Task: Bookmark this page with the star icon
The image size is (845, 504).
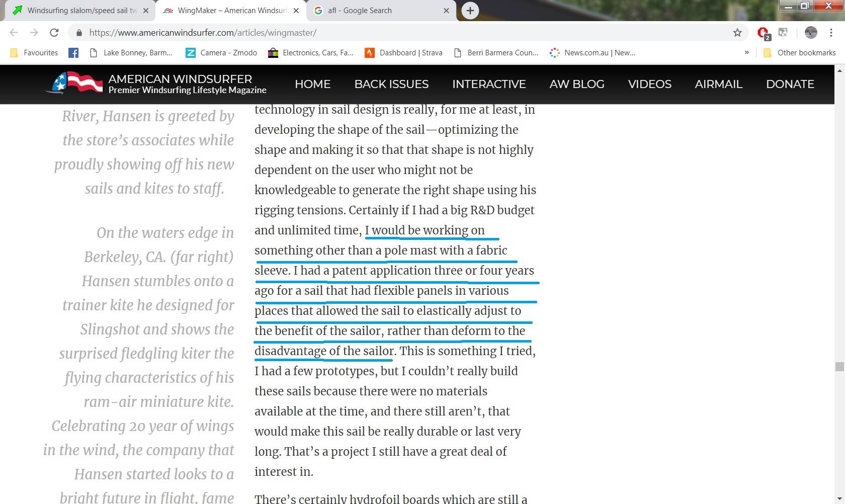Action: point(737,33)
